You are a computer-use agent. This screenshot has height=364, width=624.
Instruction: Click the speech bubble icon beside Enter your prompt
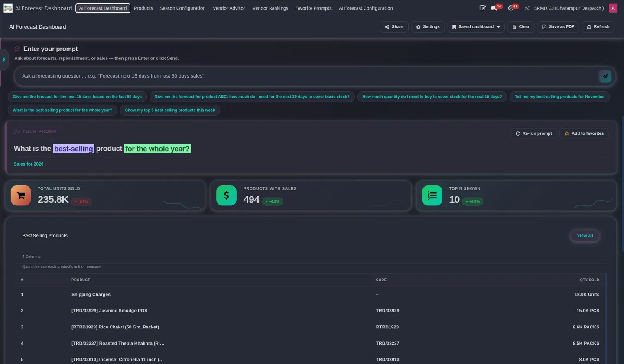coord(17,49)
